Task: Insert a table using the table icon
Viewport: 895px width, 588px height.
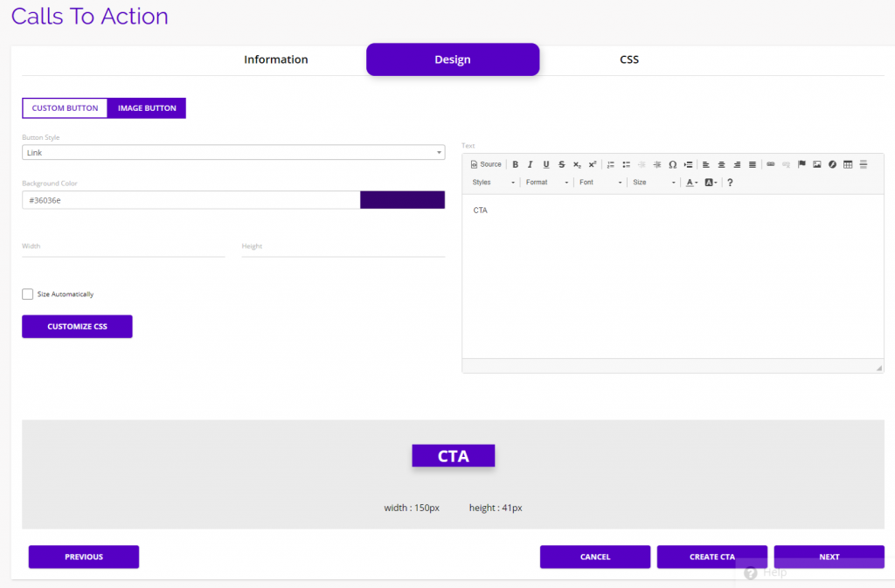Action: click(847, 164)
